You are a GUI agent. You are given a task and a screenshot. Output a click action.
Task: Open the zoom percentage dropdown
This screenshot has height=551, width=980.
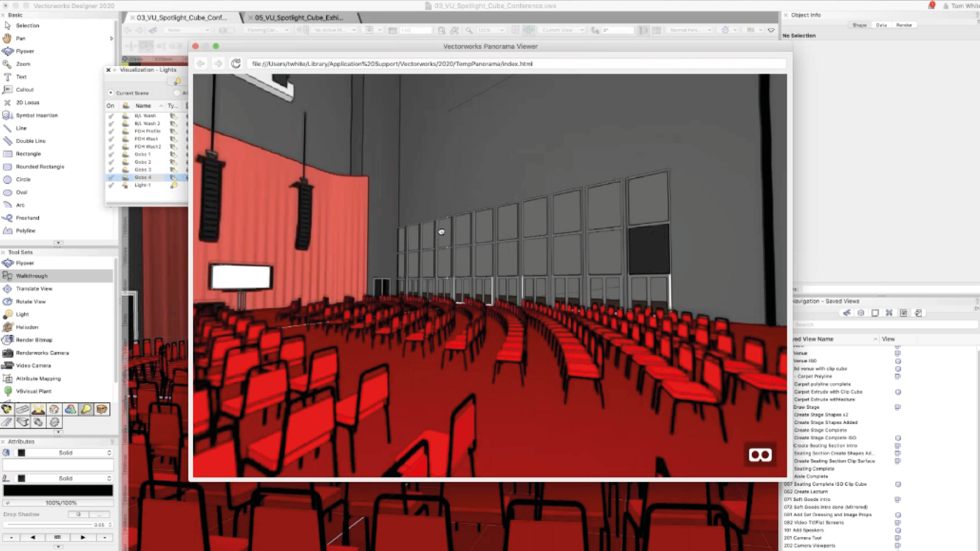491,30
